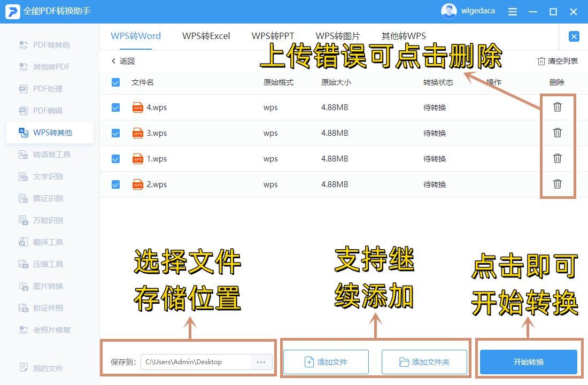This screenshot has width=588, height=385.
Task: Browse save location with the ellipsis button
Action: tap(261, 362)
